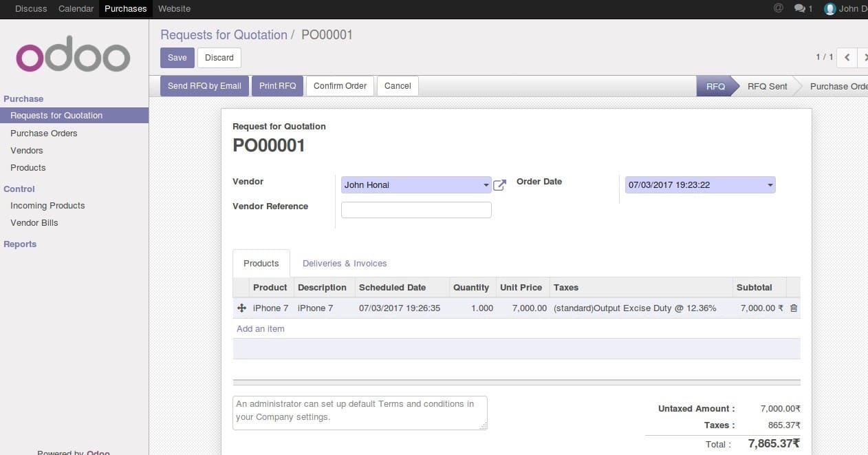Go to Requests for Quotation breadcrumb
Image resolution: width=868 pixels, height=455 pixels.
224,35
